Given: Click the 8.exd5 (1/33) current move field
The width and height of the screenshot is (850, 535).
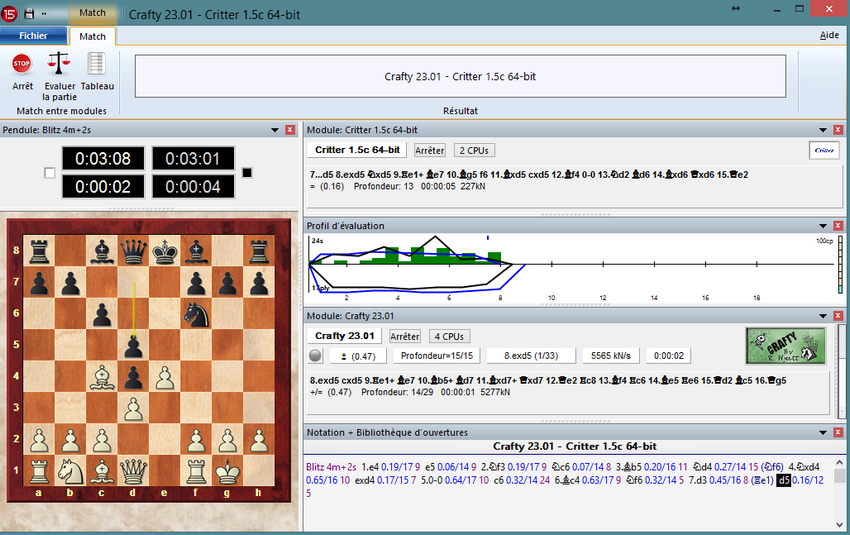Looking at the screenshot, I should pos(531,356).
